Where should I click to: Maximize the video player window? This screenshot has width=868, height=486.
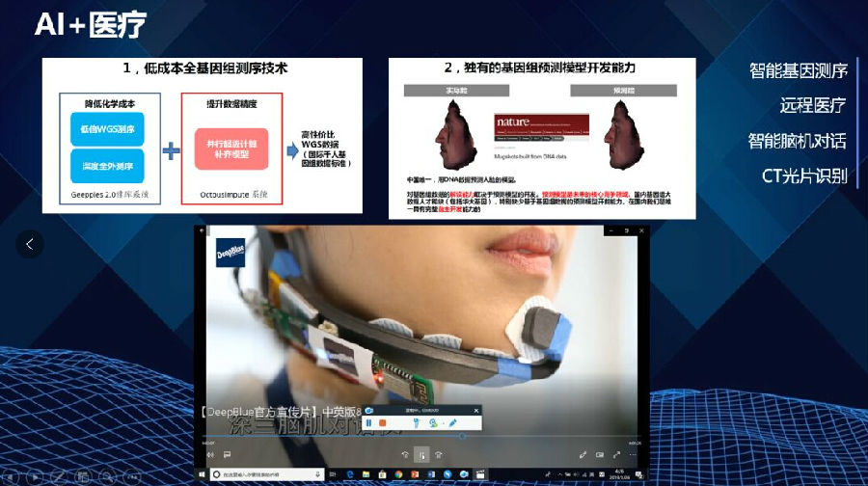[x=627, y=230]
